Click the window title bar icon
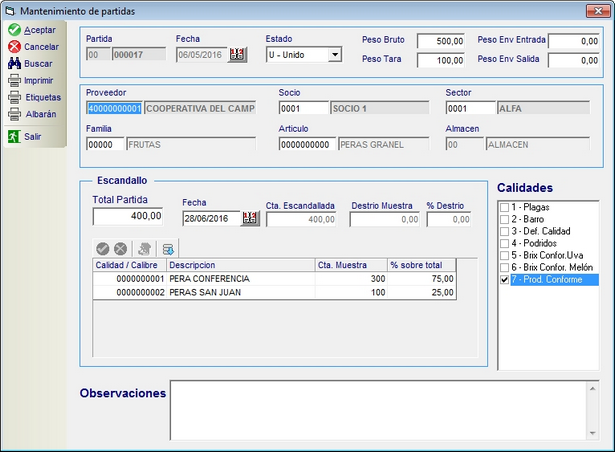The image size is (615, 452). 10,11
